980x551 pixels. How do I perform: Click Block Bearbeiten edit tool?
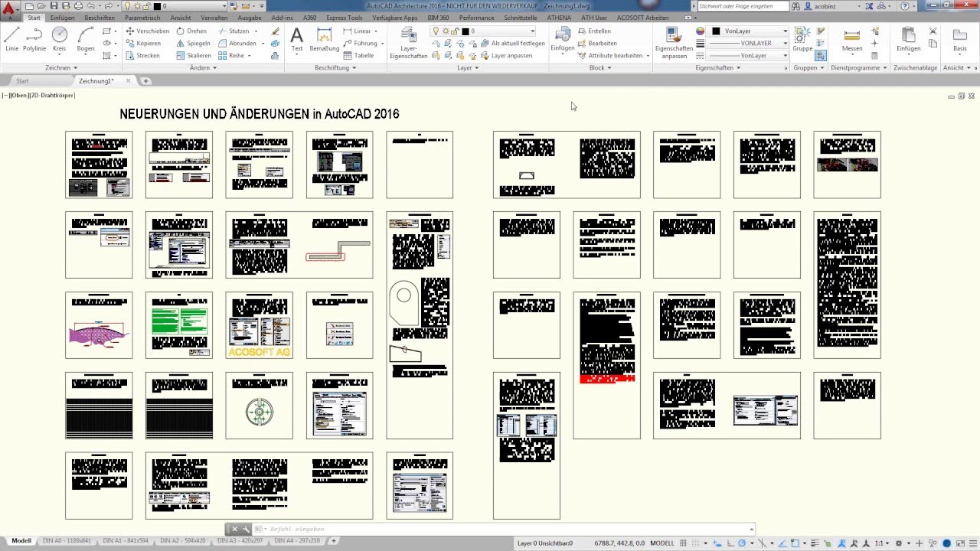[x=597, y=44]
